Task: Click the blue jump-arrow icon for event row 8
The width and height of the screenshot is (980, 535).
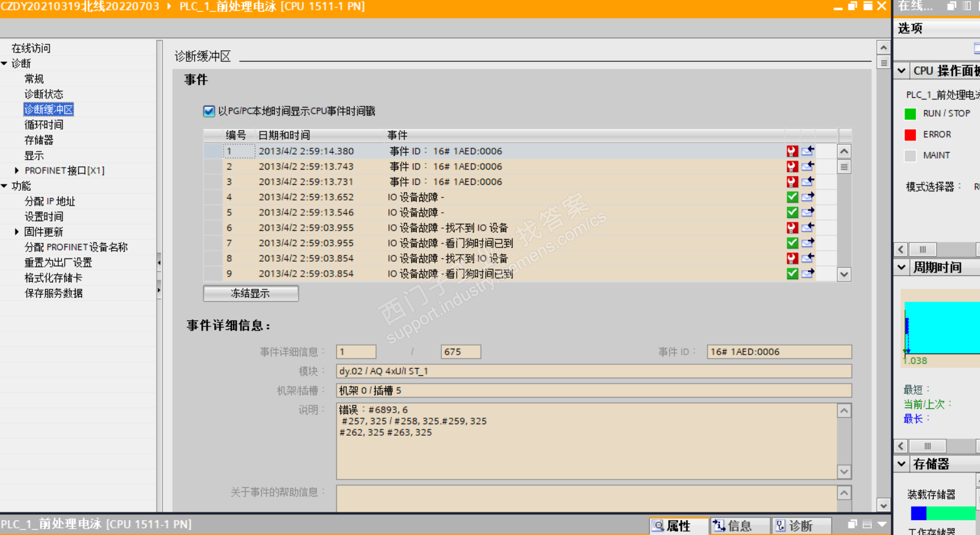Action: (x=808, y=258)
